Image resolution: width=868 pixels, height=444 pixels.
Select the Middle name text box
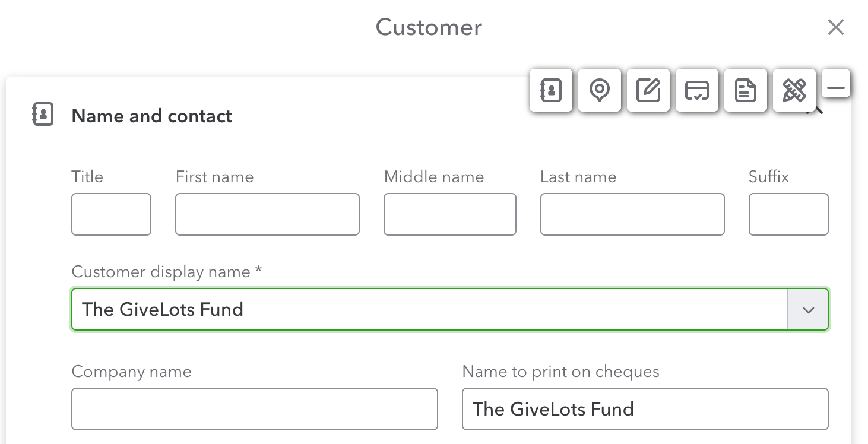pyautogui.click(x=449, y=214)
